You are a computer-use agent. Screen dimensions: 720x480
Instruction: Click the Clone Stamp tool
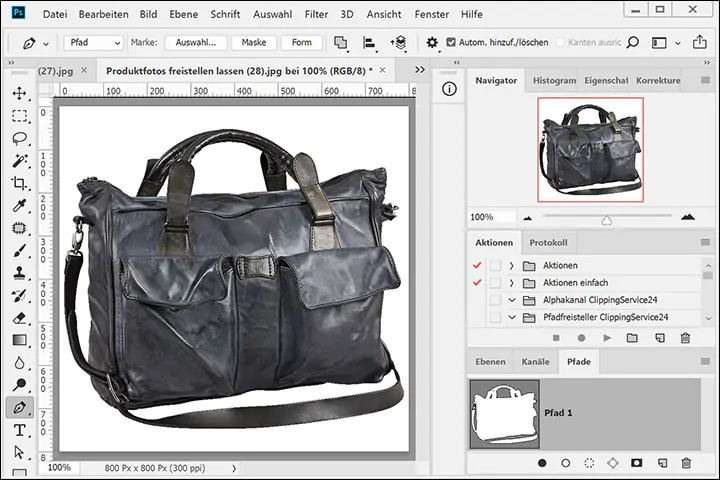[19, 273]
